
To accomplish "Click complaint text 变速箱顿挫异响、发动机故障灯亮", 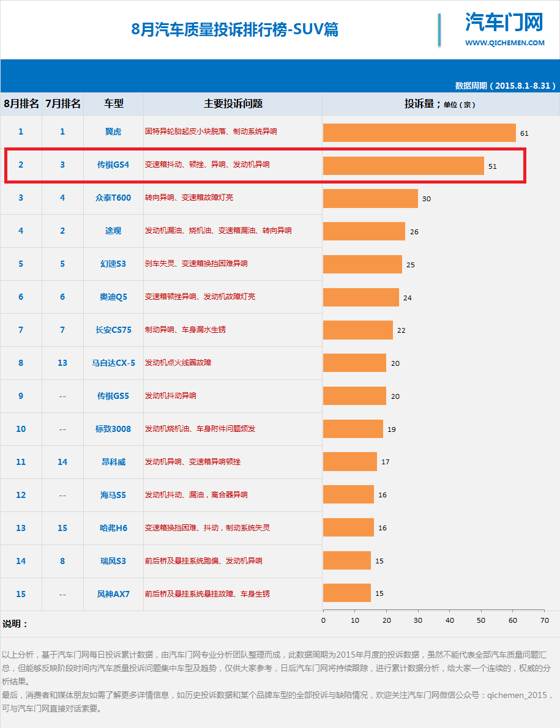I will 200,297.
